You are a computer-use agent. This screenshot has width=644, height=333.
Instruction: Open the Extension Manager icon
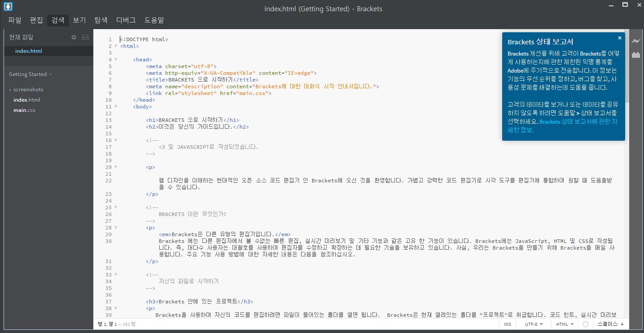pos(636,55)
